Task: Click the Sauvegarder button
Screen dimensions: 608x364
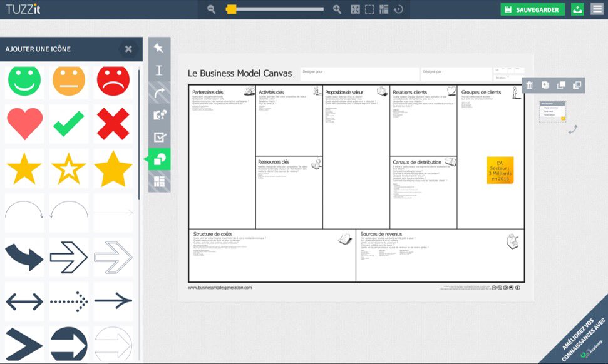Action: 532,9
